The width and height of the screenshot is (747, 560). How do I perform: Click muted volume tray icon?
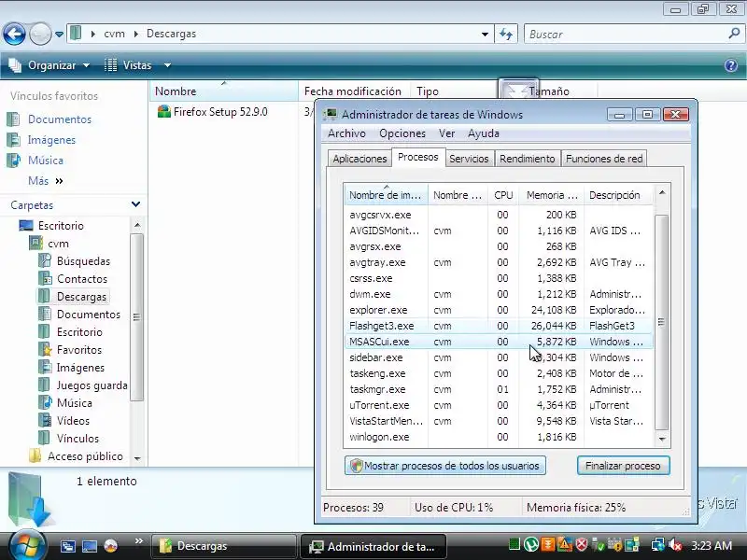(x=675, y=544)
